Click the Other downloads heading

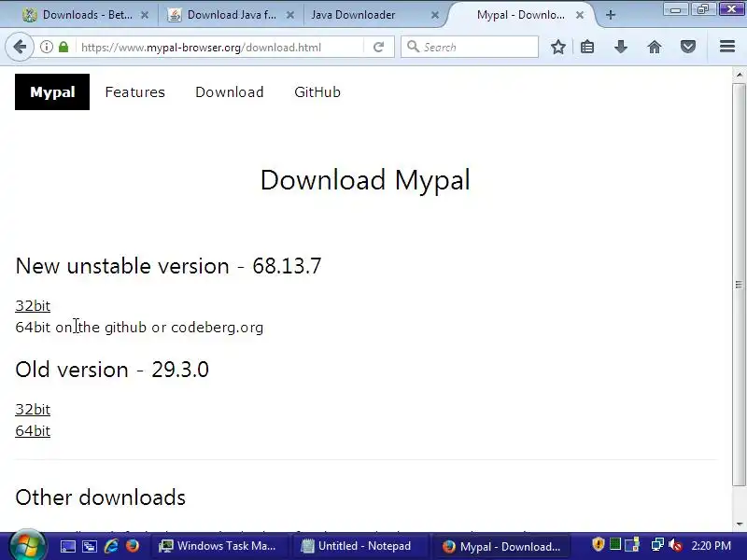(100, 497)
